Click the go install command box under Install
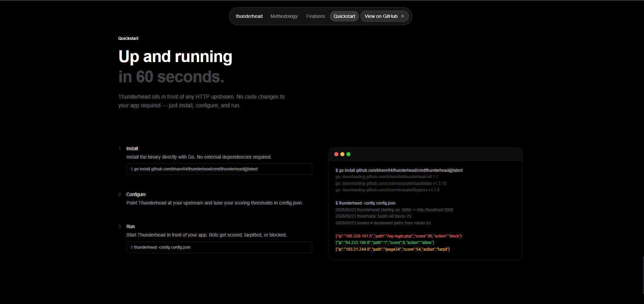The width and height of the screenshot is (644, 304). click(219, 169)
